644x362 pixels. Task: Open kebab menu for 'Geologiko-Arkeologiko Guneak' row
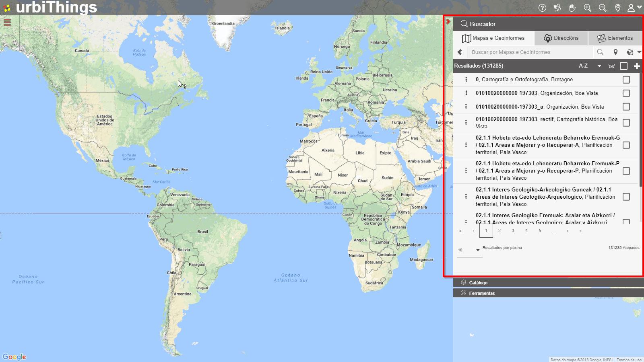466,197
